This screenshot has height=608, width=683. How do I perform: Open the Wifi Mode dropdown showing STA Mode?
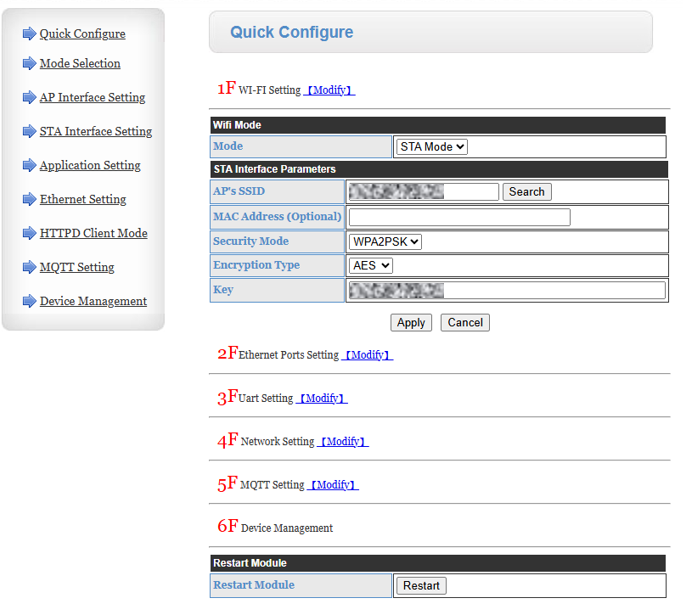coord(431,147)
